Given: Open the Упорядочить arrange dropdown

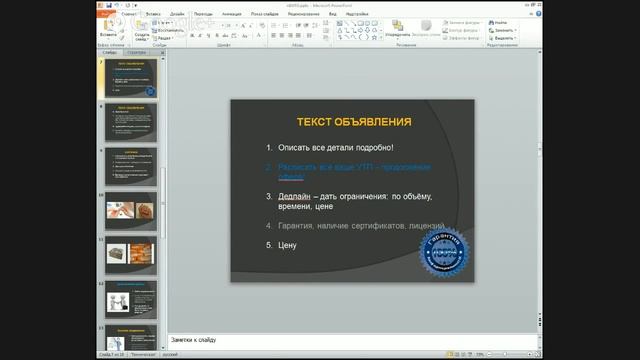Looking at the screenshot, I should pyautogui.click(x=398, y=29).
